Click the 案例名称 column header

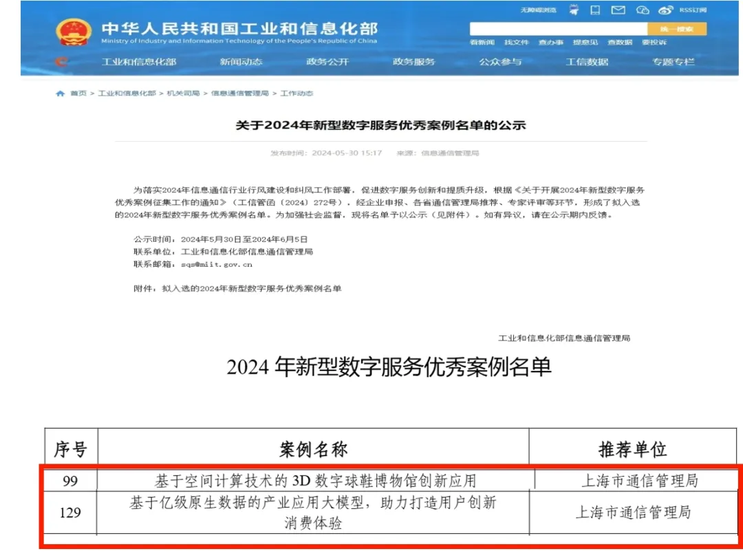pos(313,449)
